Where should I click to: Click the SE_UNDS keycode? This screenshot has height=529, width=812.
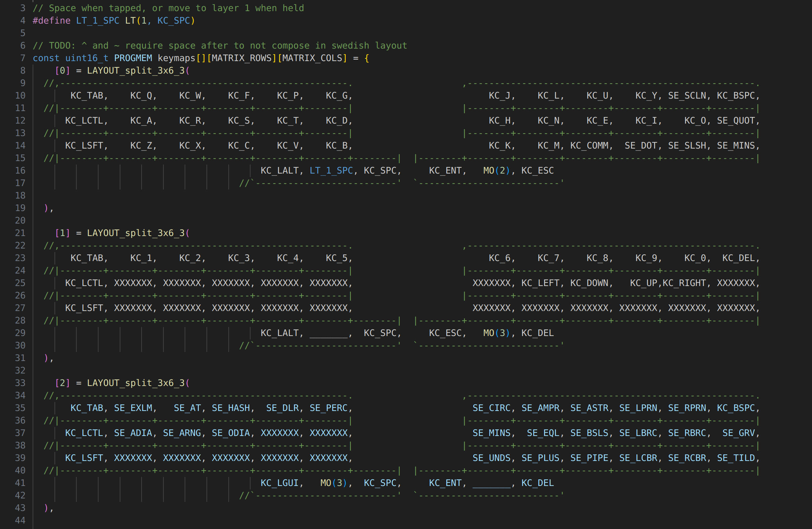click(x=491, y=458)
